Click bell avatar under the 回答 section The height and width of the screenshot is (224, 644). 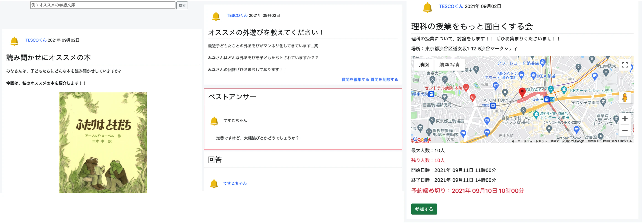[214, 184]
